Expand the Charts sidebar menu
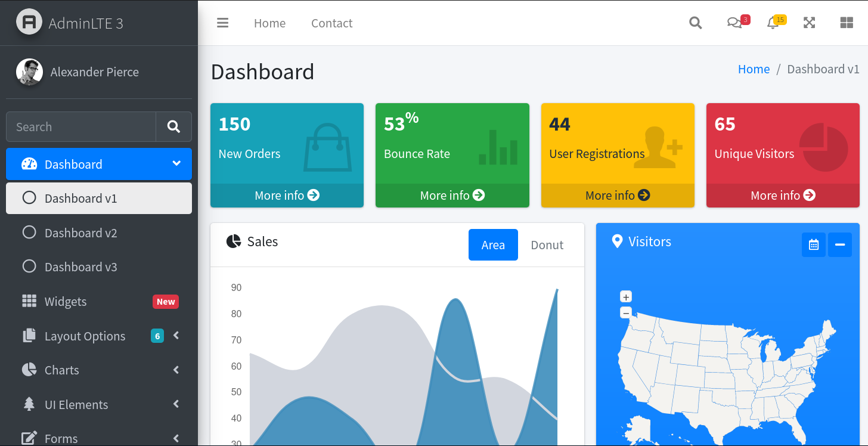This screenshot has height=446, width=868. (62, 370)
